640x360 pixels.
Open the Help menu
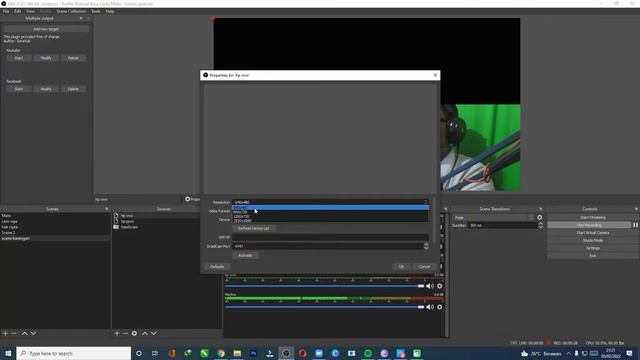click(110, 11)
